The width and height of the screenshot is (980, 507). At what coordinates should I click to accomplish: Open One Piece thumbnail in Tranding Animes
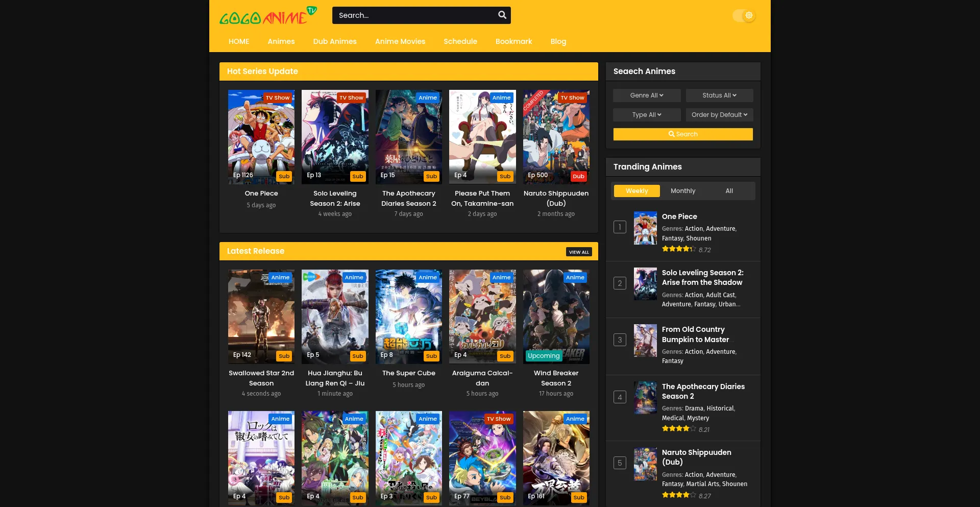pos(645,228)
